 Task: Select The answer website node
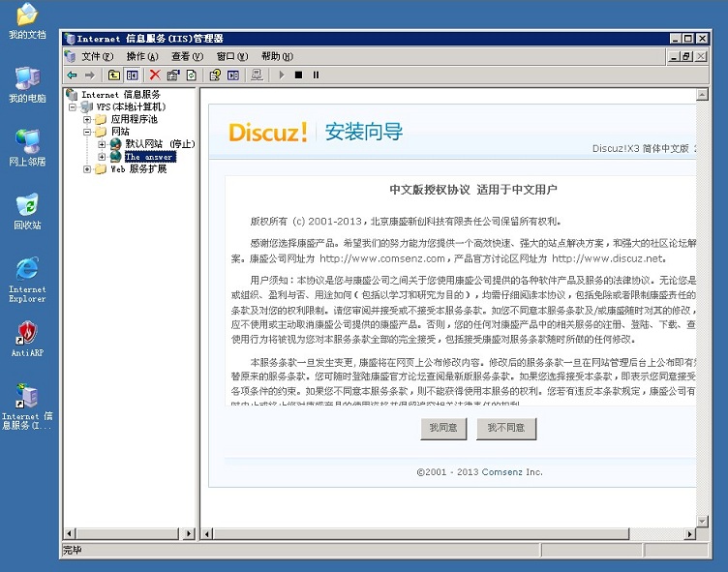click(150, 157)
